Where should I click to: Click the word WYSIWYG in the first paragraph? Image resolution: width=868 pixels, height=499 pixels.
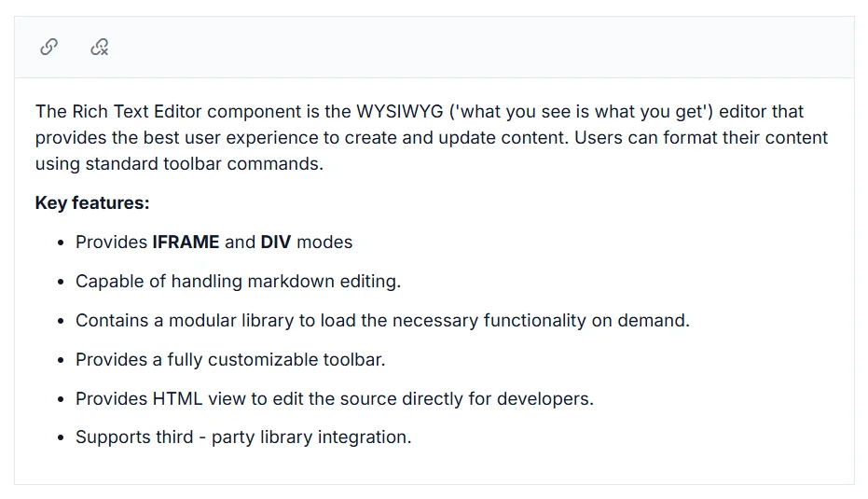400,111
